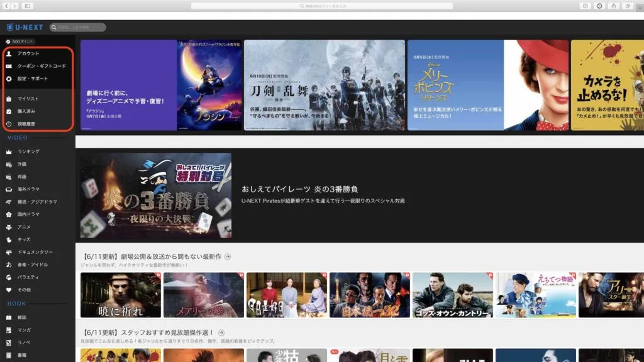Click the Safari address bar
The height and width of the screenshot is (362, 644).
[322, 6]
